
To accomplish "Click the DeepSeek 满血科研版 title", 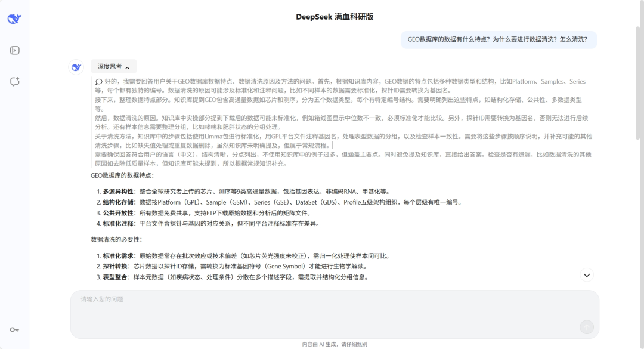I will pyautogui.click(x=335, y=17).
